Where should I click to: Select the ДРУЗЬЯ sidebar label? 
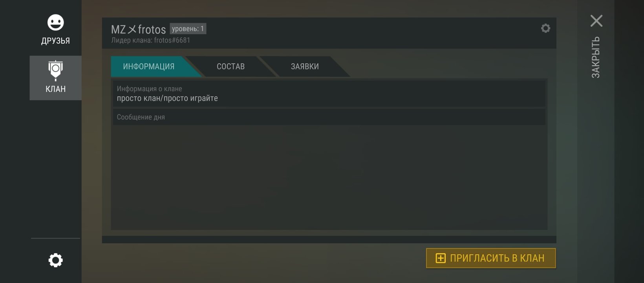point(55,41)
